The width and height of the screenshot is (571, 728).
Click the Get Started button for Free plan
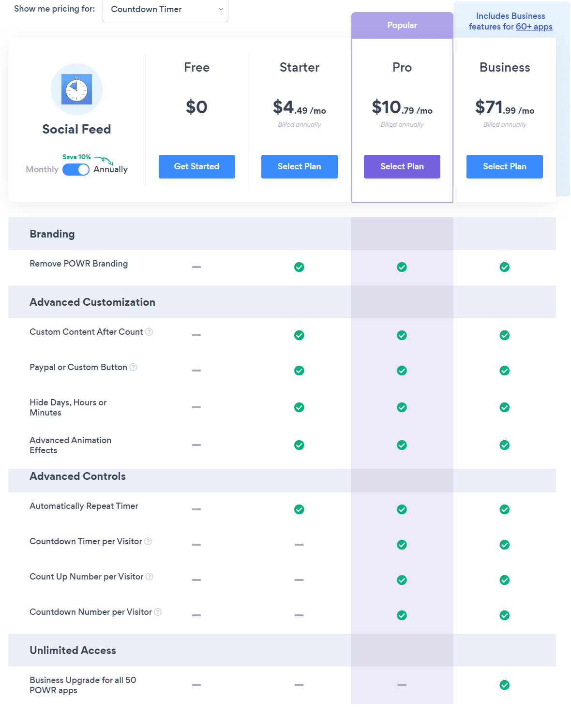pos(197,166)
